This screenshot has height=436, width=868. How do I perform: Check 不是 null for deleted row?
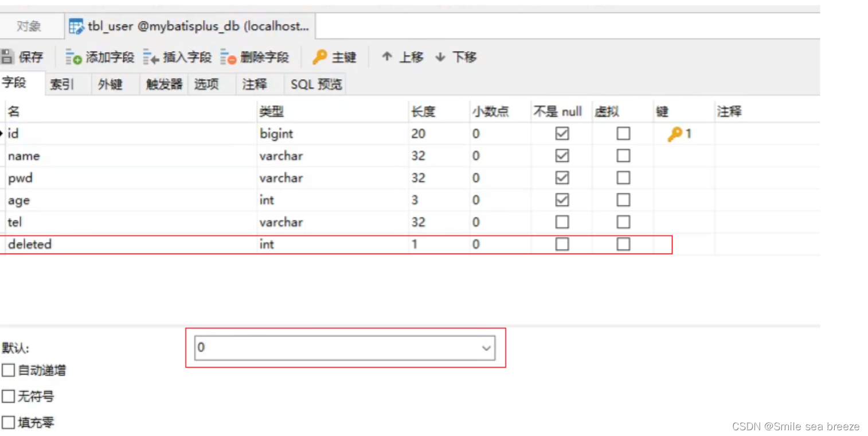pos(562,244)
